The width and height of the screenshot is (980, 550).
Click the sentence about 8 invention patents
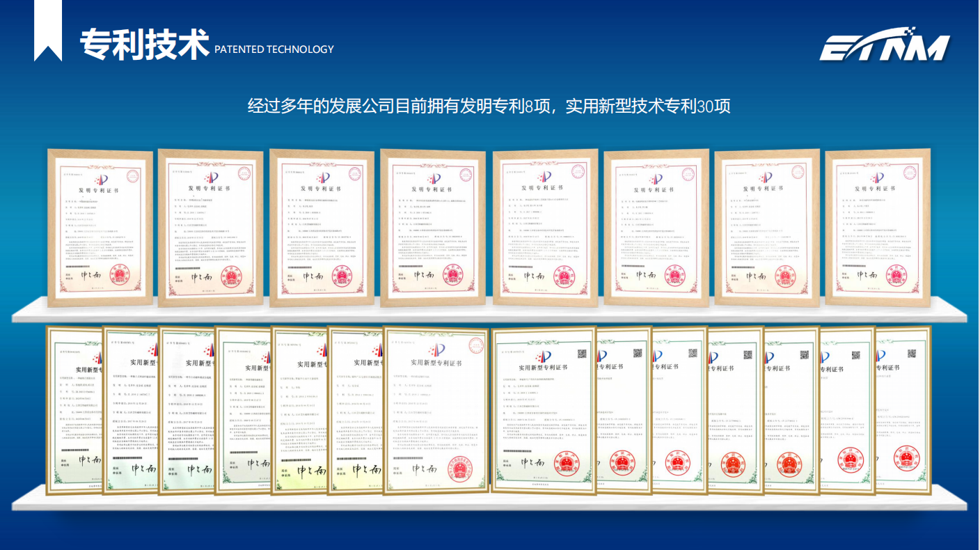tap(489, 107)
